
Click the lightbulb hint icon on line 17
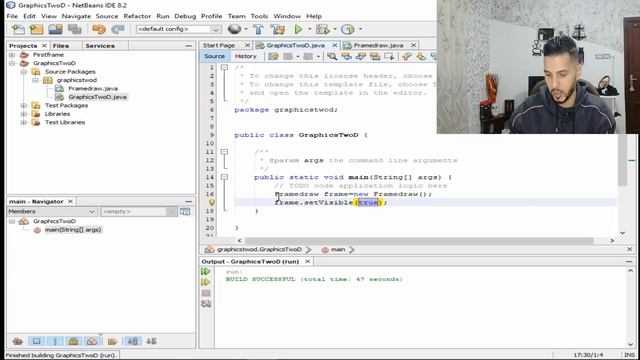click(x=211, y=202)
